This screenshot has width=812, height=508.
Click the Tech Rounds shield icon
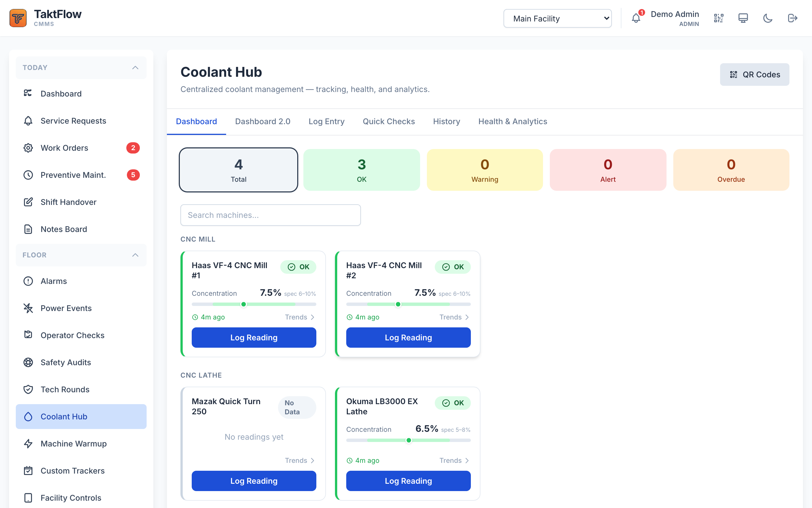pos(28,389)
